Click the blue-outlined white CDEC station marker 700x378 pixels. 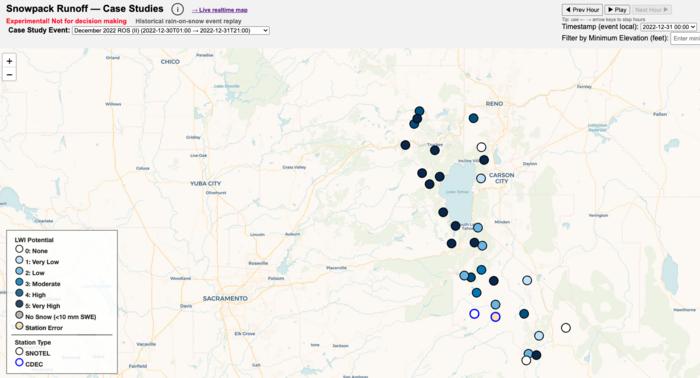474,314
